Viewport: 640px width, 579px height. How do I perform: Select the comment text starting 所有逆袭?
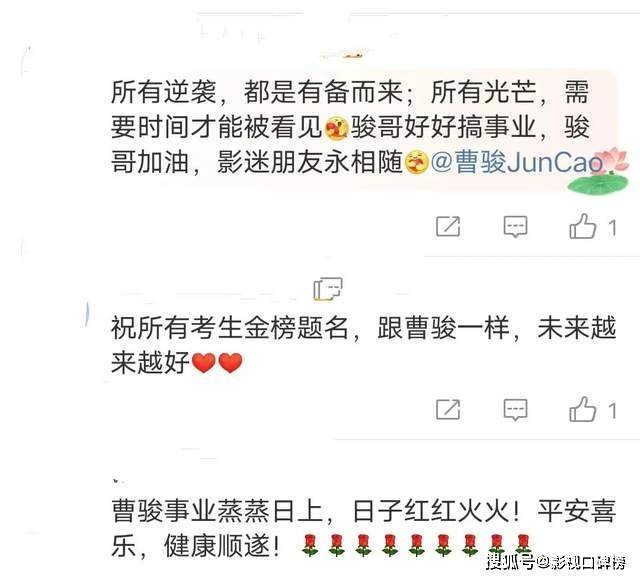pyautogui.click(x=351, y=127)
